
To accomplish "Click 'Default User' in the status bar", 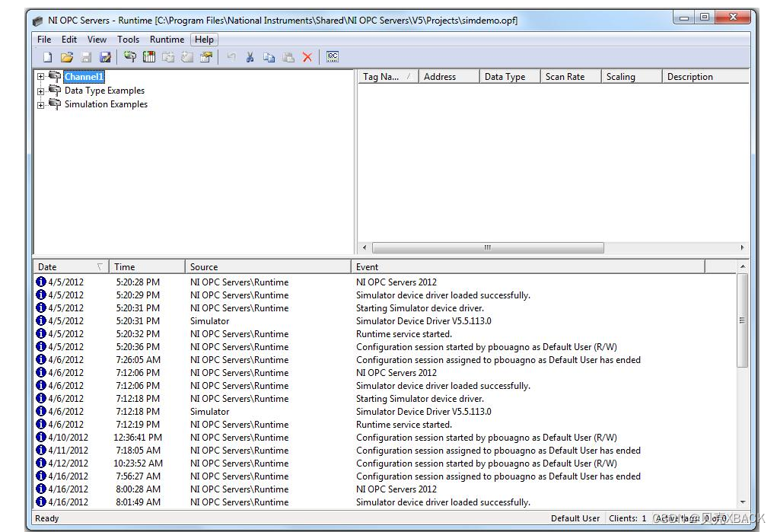I will tap(575, 518).
